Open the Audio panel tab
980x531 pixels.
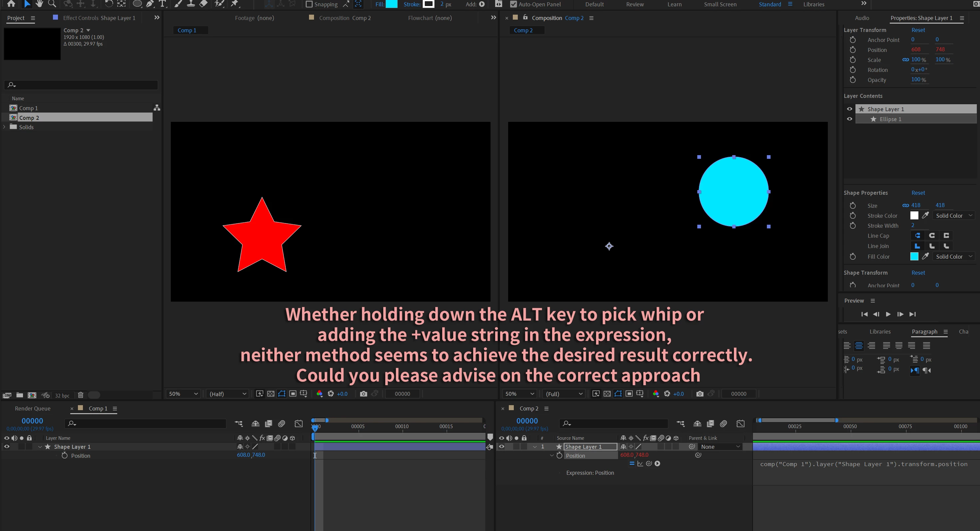[x=862, y=18]
